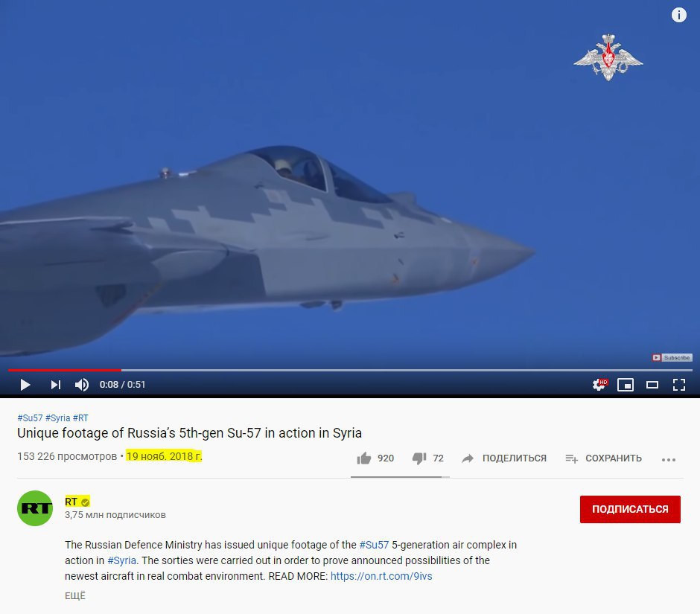The image size is (700, 614).
Task: Open the three-dot more actions menu
Action: (668, 460)
